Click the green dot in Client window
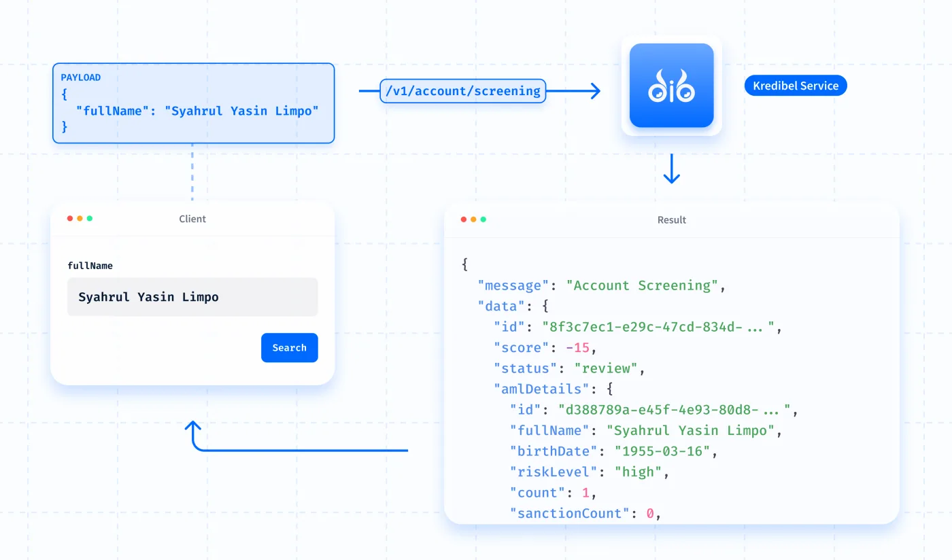The height and width of the screenshot is (560, 952). tap(90, 219)
